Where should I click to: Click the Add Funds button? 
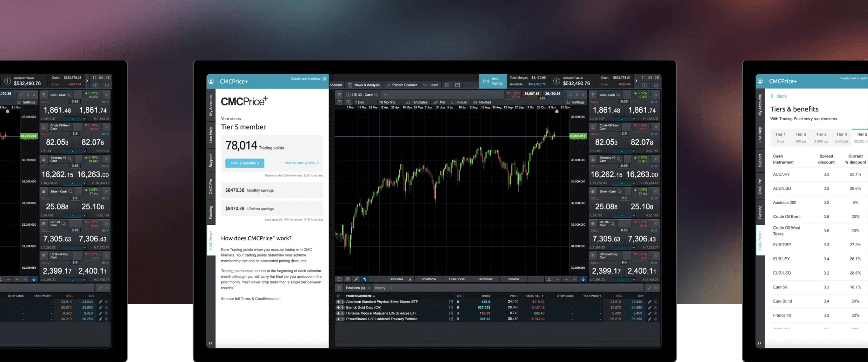tap(493, 81)
